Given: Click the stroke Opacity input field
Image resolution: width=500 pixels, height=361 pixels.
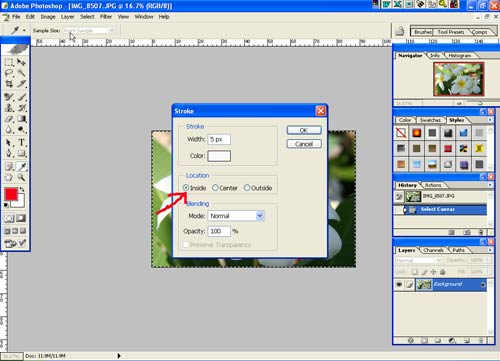Looking at the screenshot, I should click(x=219, y=231).
